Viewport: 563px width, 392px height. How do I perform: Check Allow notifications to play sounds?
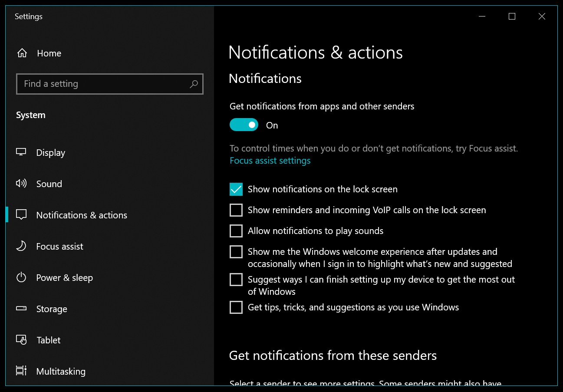236,231
